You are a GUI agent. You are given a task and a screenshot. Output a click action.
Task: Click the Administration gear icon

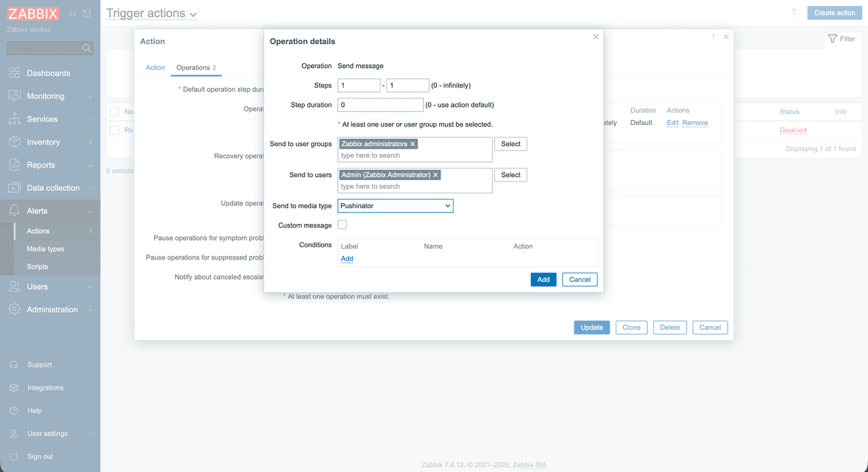click(x=14, y=309)
